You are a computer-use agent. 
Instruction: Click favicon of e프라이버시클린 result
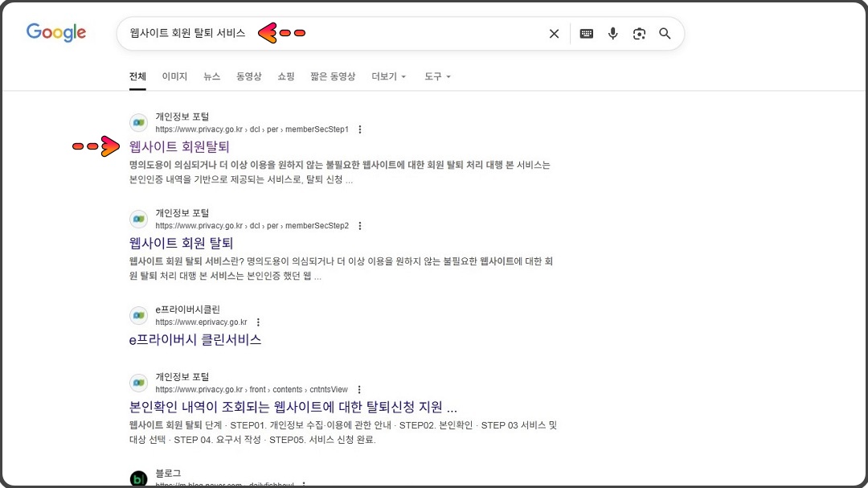138,316
